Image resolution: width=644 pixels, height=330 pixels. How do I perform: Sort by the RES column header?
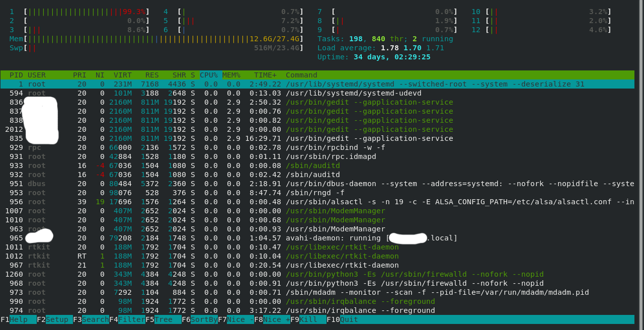pyautogui.click(x=152, y=75)
